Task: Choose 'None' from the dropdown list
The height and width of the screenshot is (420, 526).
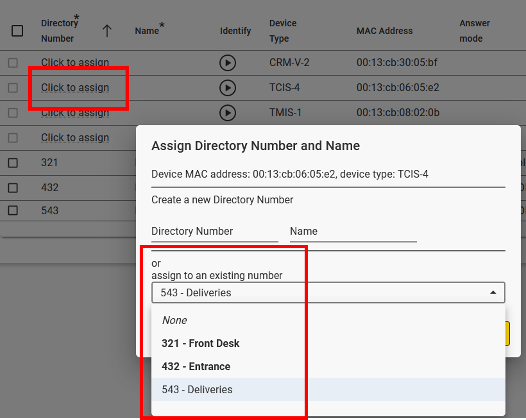Action: coord(174,320)
